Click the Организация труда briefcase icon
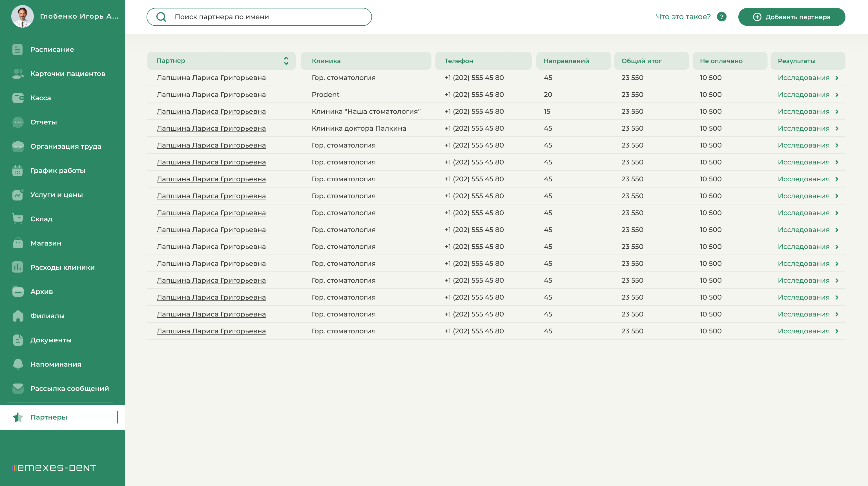Image resolution: width=868 pixels, height=486 pixels. tap(18, 146)
